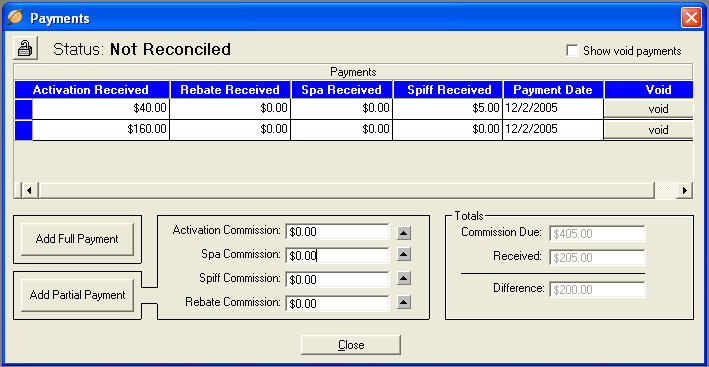This screenshot has height=367, width=709.
Task: Click the Payment Date column header
Action: coord(553,89)
